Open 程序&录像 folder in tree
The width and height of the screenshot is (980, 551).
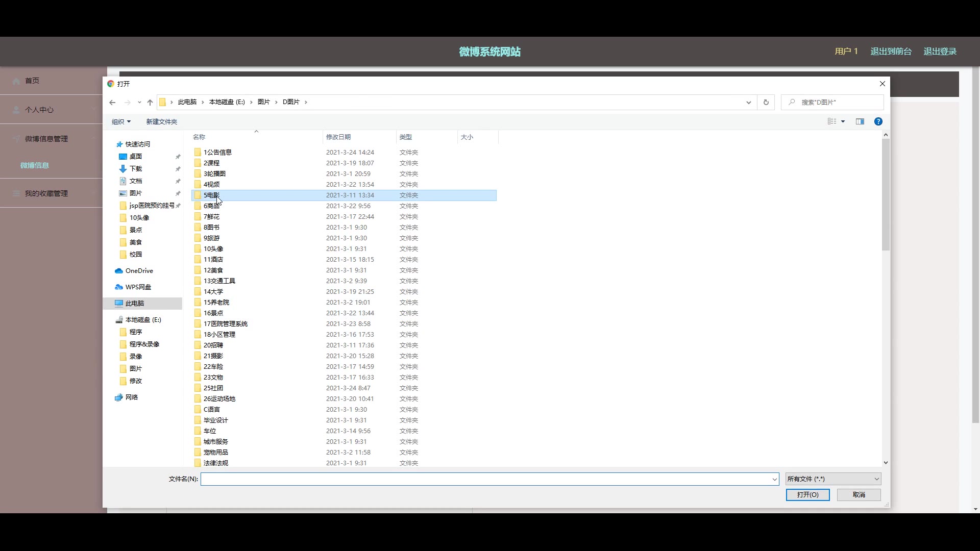pos(144,344)
